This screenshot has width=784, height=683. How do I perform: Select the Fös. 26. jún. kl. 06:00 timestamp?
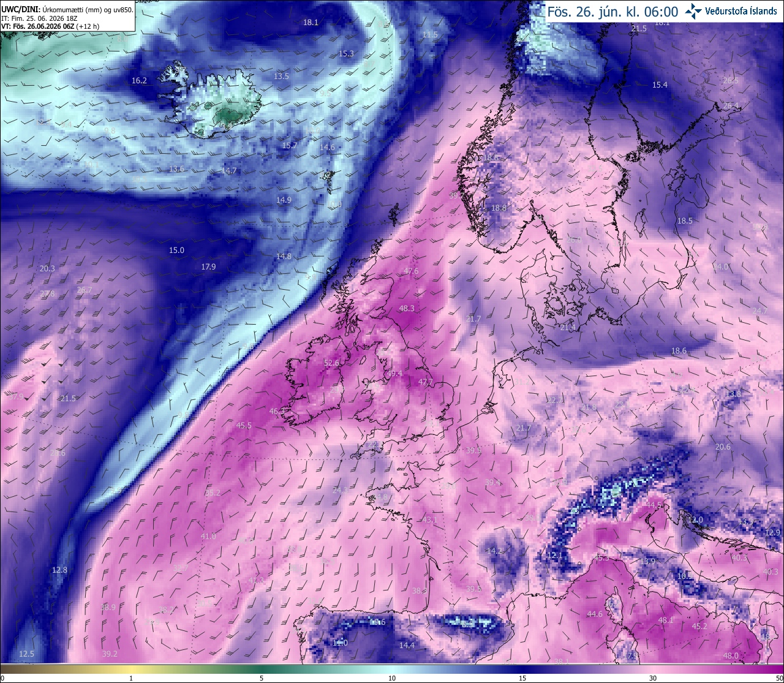click(612, 12)
